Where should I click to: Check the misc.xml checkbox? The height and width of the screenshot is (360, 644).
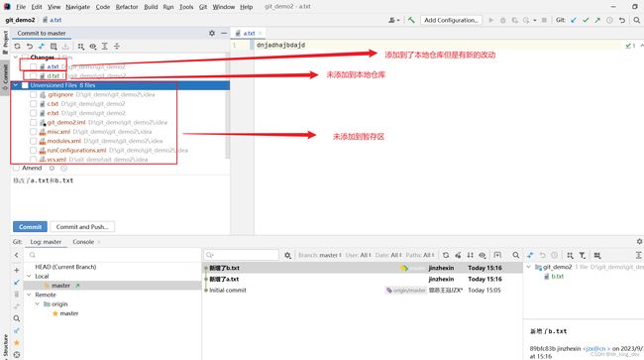34,132
